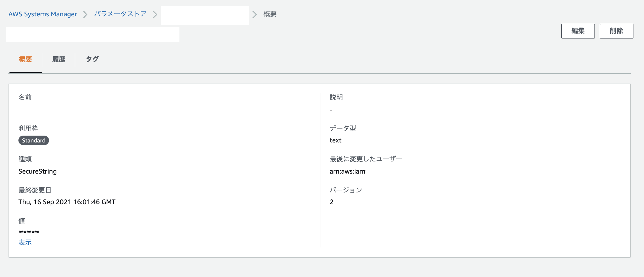Click the 削除 button
The image size is (644, 277).
click(617, 31)
